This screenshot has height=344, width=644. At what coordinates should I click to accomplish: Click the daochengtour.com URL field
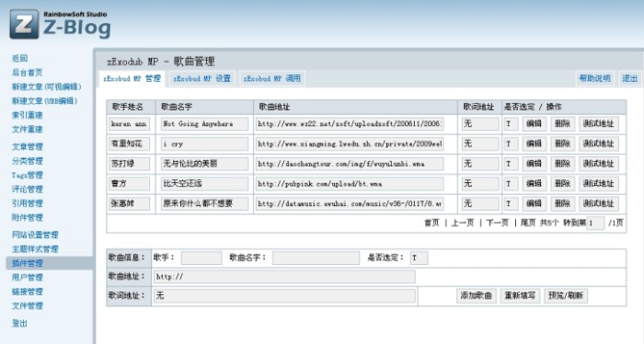pyautogui.click(x=350, y=164)
